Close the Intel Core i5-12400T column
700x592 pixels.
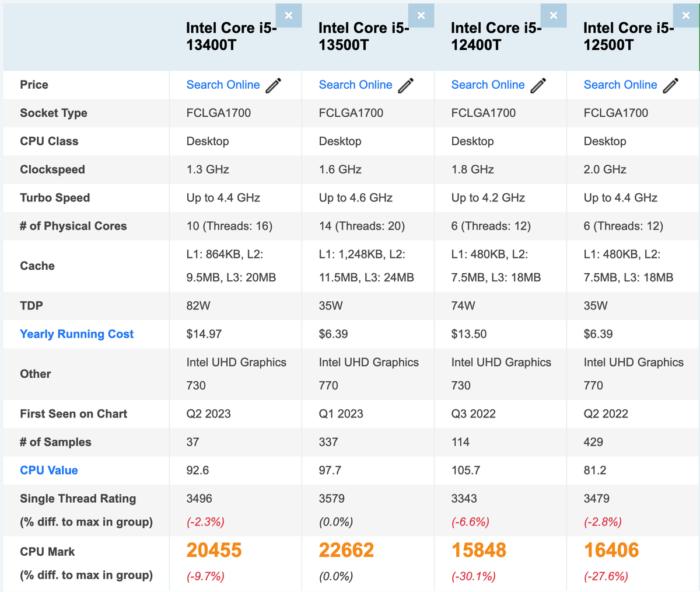[554, 16]
